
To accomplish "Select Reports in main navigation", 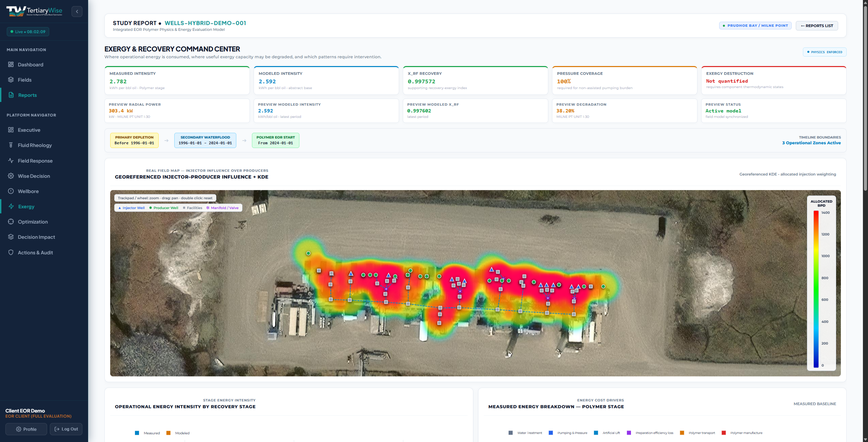I will 44,95.
